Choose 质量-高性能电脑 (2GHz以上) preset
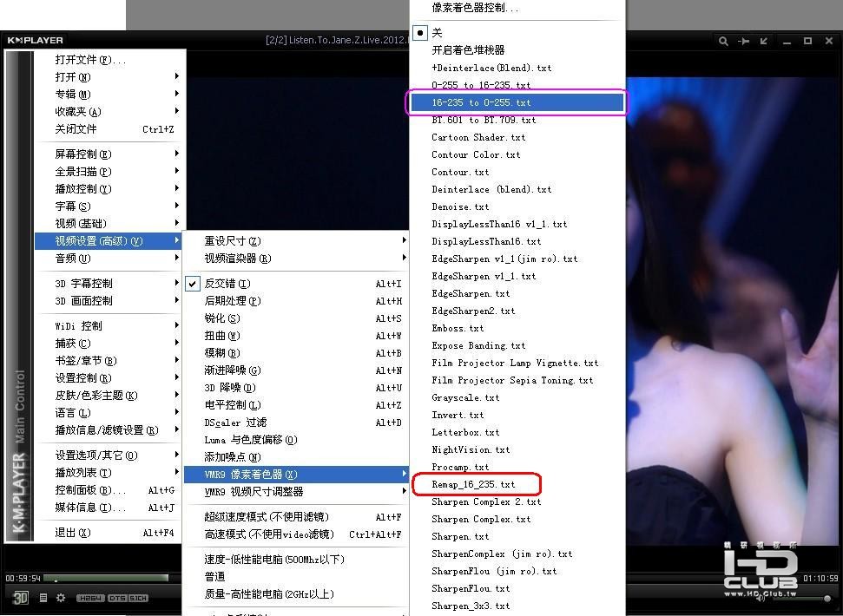The width and height of the screenshot is (843, 616). click(296, 594)
